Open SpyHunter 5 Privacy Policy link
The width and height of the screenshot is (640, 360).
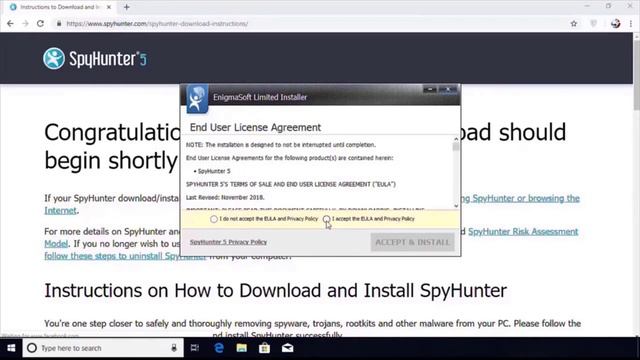point(228,242)
